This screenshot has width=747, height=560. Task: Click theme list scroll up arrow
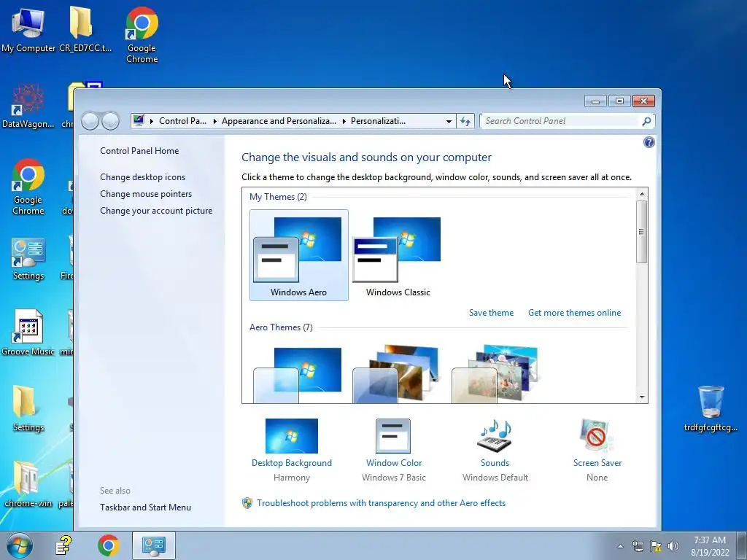642,194
